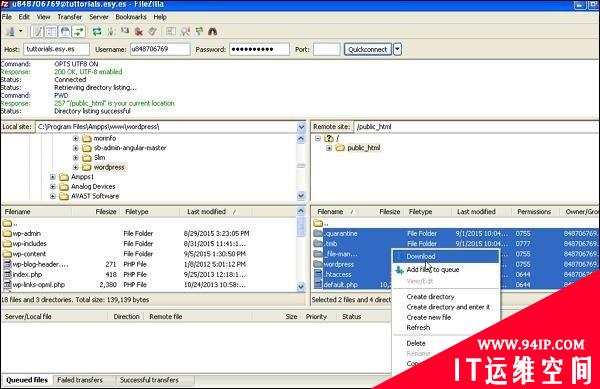Open Site Manager dropdown arrow

[21, 31]
